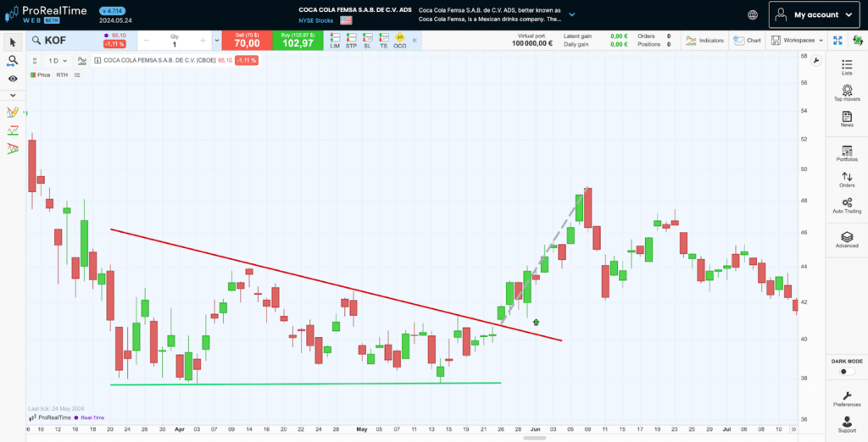Screen dimensions: 868x442
Task: Select the red descending trendline
Action: (x=336, y=285)
